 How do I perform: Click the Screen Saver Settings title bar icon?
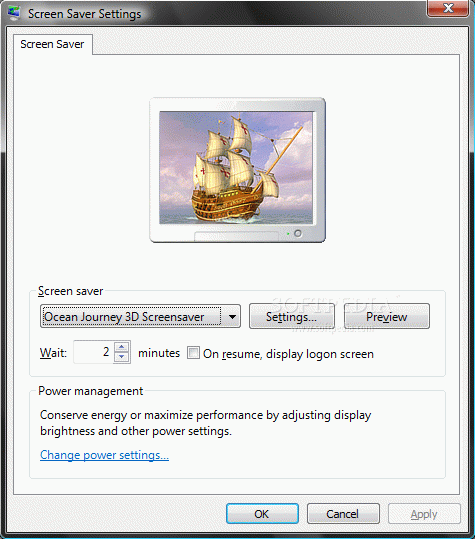(x=14, y=13)
